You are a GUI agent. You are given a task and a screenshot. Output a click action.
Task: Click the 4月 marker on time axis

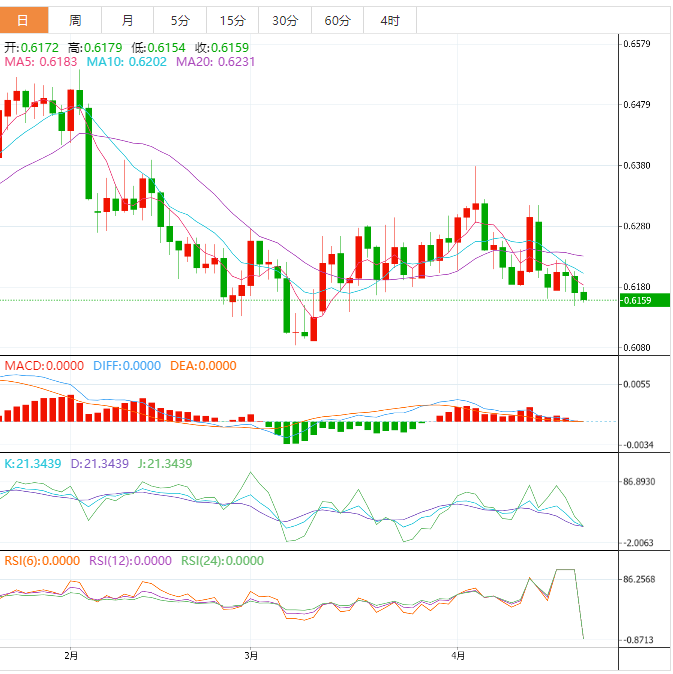pos(458,656)
